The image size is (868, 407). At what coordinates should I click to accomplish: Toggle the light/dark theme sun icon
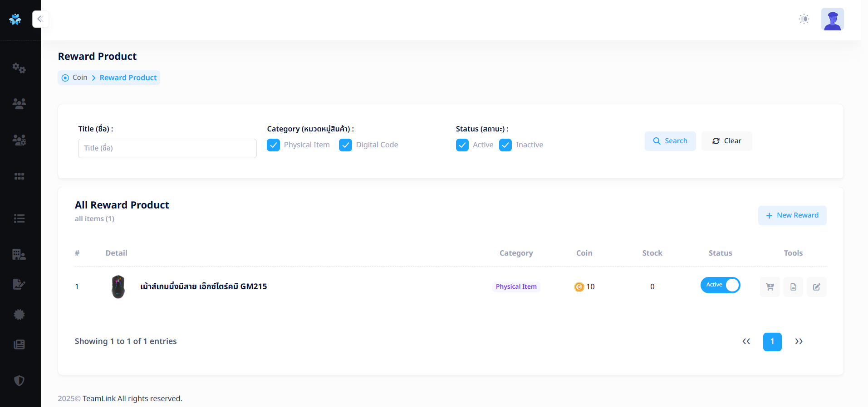pyautogui.click(x=804, y=19)
